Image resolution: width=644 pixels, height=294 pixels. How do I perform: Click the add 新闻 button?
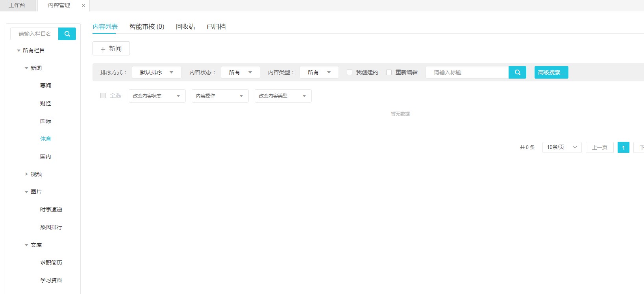point(111,49)
